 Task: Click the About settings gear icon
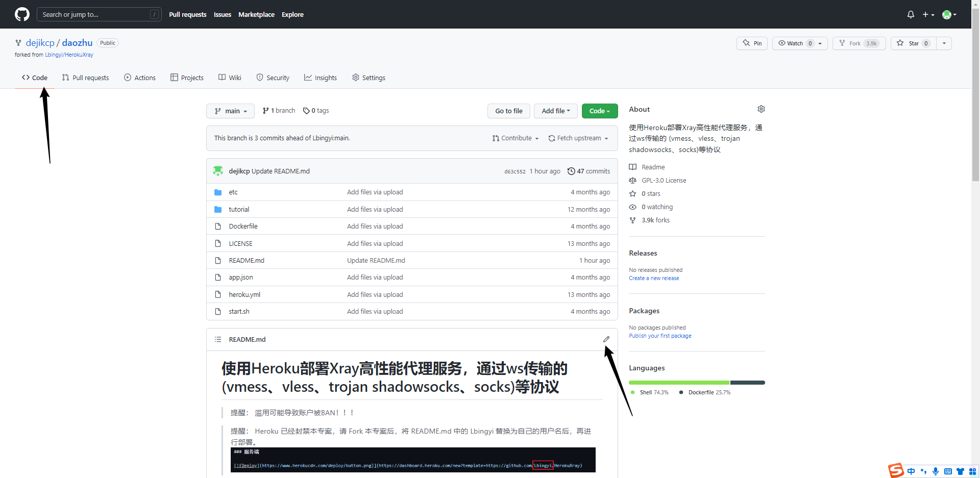pyautogui.click(x=761, y=109)
